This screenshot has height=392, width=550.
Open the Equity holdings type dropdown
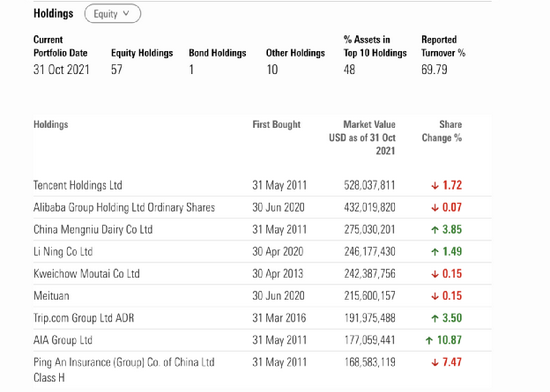[113, 14]
